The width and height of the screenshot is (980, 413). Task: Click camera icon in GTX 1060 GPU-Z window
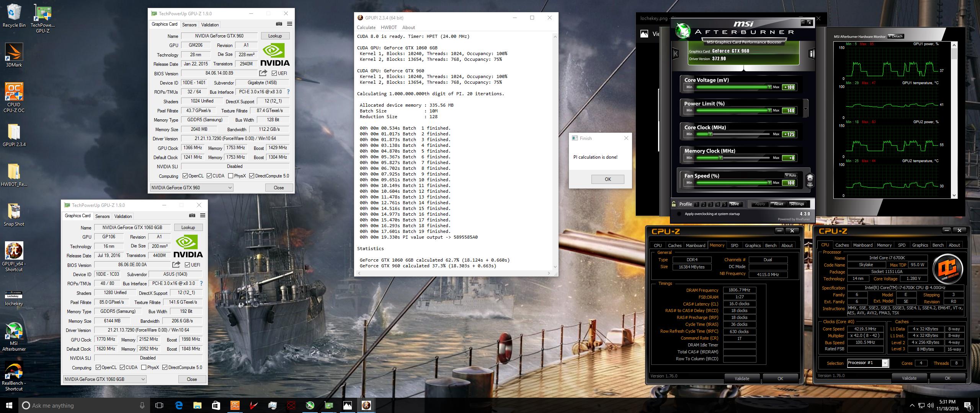pos(192,216)
